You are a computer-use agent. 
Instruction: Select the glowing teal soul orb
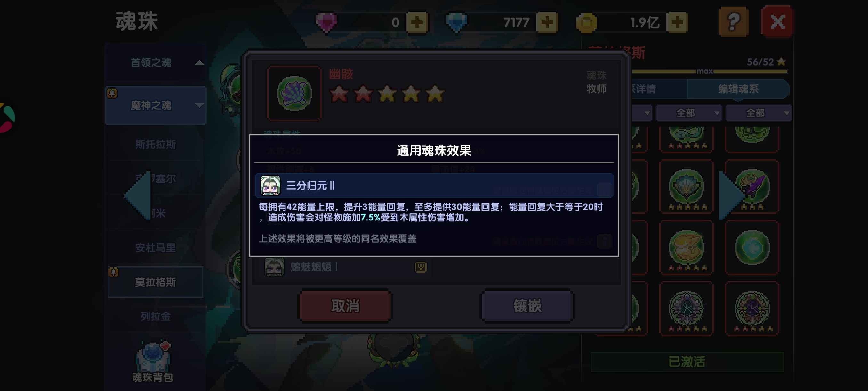(x=752, y=247)
